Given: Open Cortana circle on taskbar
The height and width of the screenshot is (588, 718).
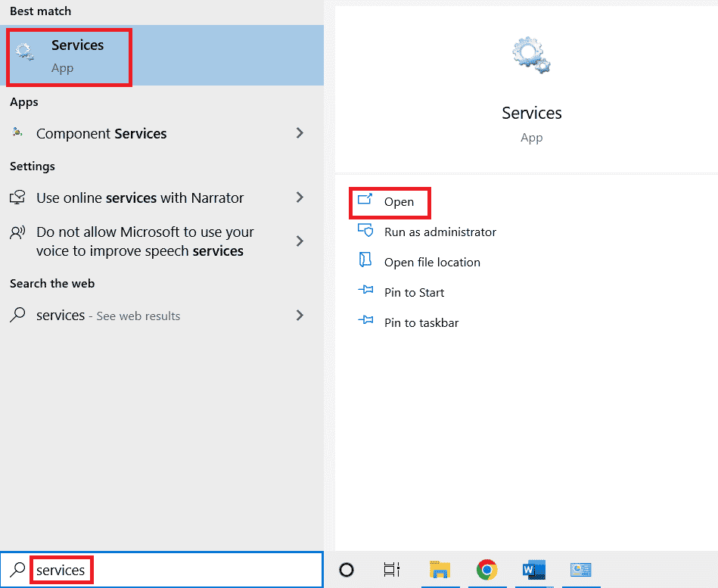Looking at the screenshot, I should point(347,570).
